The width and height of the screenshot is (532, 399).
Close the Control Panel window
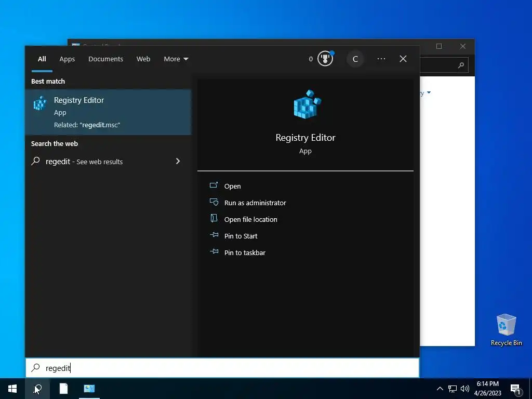463,46
